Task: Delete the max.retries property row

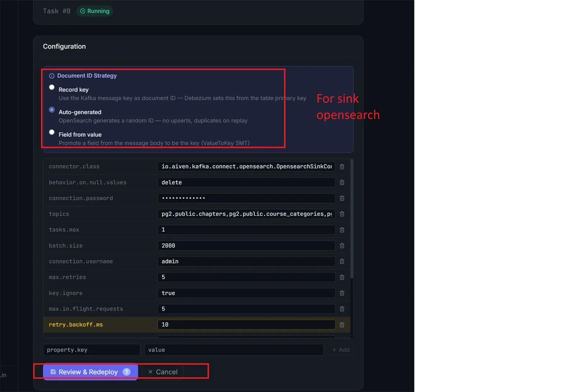Action: (x=342, y=277)
